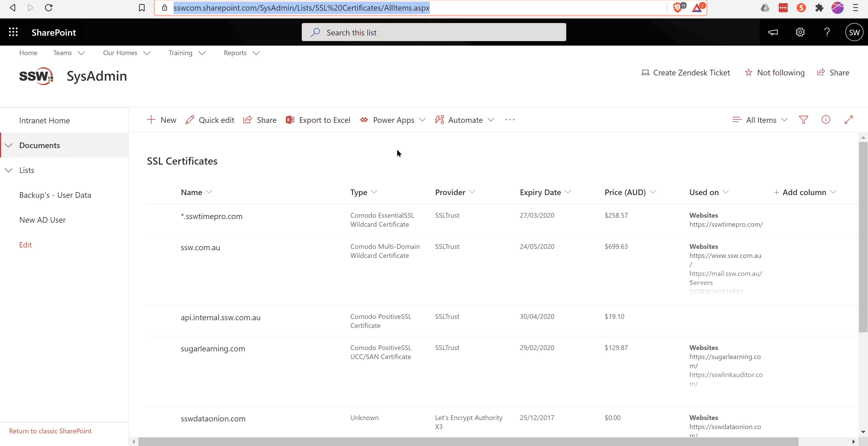Screen dimensions: 868x446
Task: Click Return to classic SharePoint link
Action: point(50,431)
